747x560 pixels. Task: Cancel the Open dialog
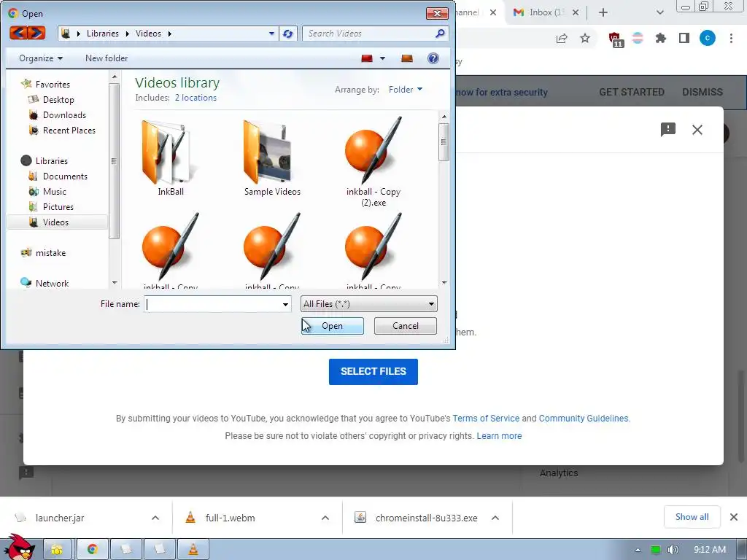pos(406,326)
